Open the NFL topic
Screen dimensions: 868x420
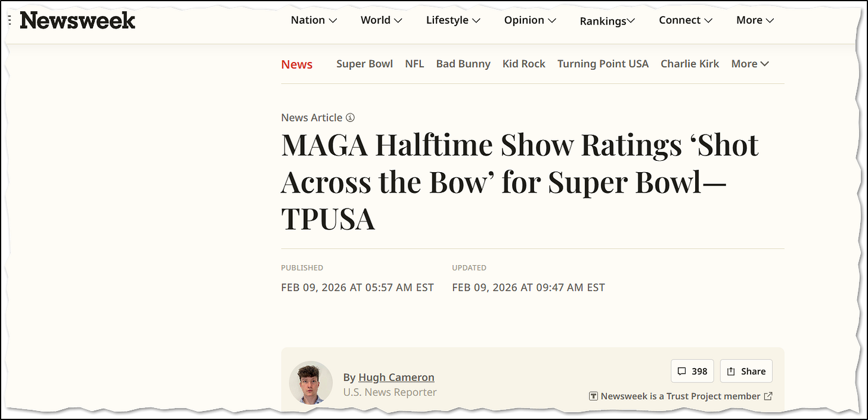point(414,64)
